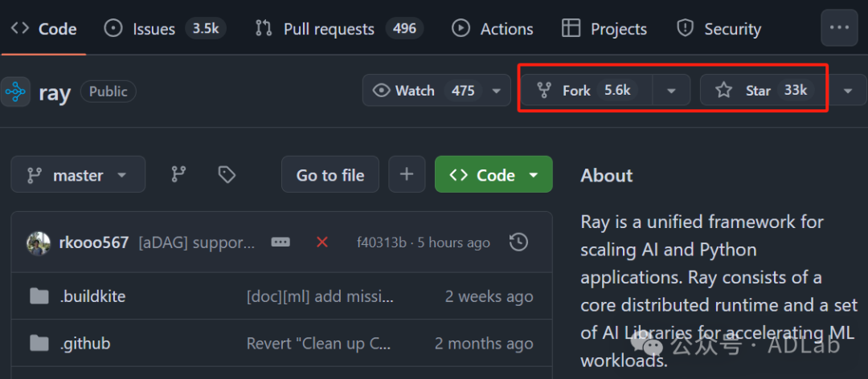Click the .buildkite folder icon
868x379 pixels.
tap(39, 296)
